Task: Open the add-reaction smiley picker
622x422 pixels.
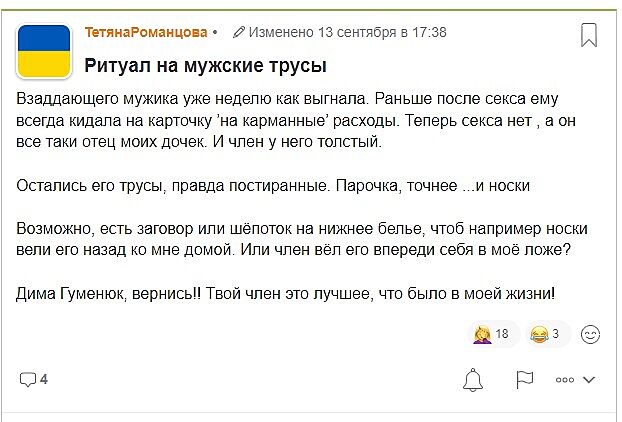Action: [x=591, y=334]
